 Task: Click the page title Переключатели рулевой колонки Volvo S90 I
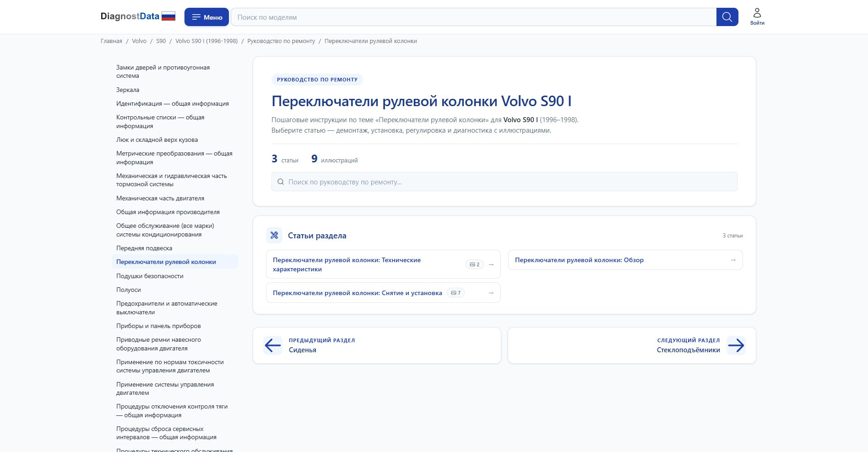pyautogui.click(x=422, y=101)
